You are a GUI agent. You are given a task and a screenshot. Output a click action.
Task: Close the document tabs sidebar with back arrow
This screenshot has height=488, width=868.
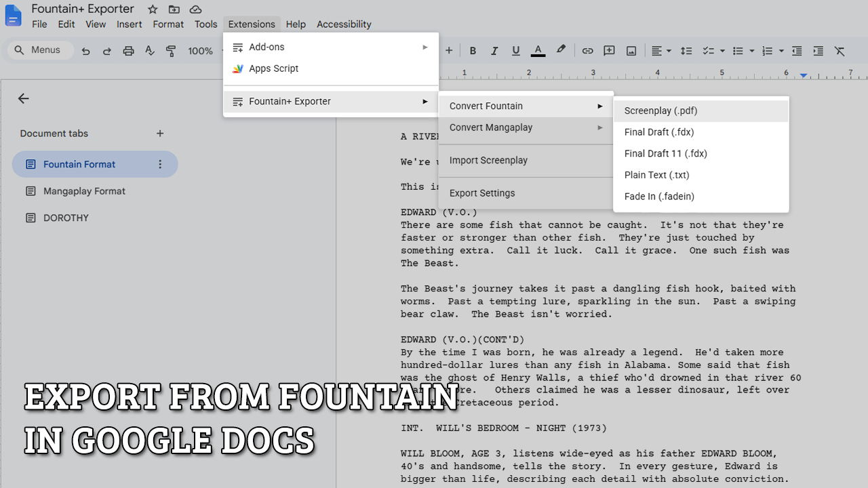tap(24, 99)
